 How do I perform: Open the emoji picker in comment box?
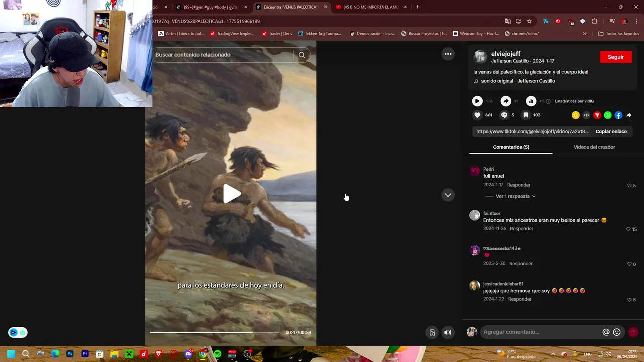[617, 332]
